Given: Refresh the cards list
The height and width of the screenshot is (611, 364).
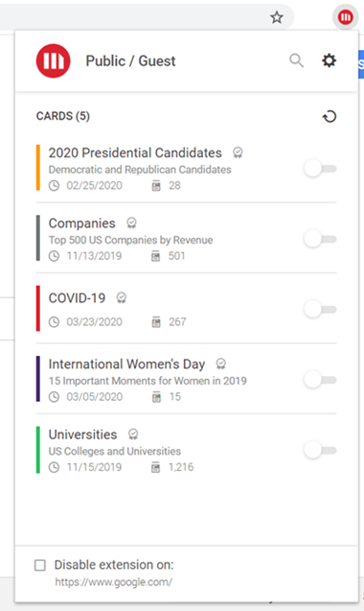Looking at the screenshot, I should (x=330, y=116).
